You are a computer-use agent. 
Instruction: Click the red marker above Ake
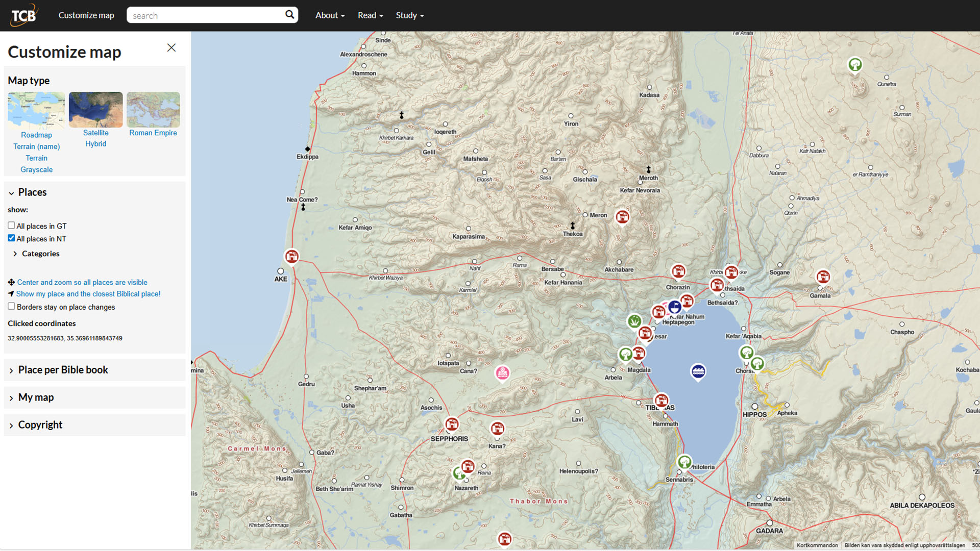(291, 256)
